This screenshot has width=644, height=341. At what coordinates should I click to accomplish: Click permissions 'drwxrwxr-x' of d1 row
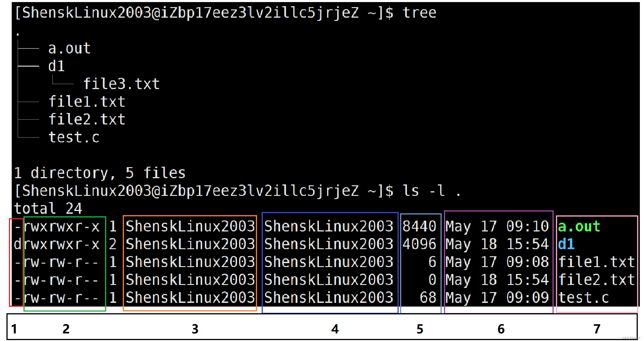click(x=57, y=244)
